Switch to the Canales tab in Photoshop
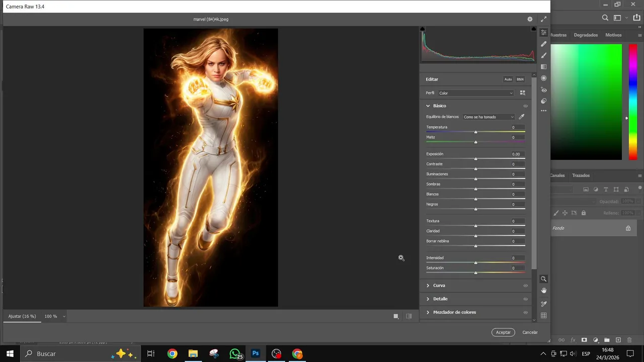 pos(557,175)
